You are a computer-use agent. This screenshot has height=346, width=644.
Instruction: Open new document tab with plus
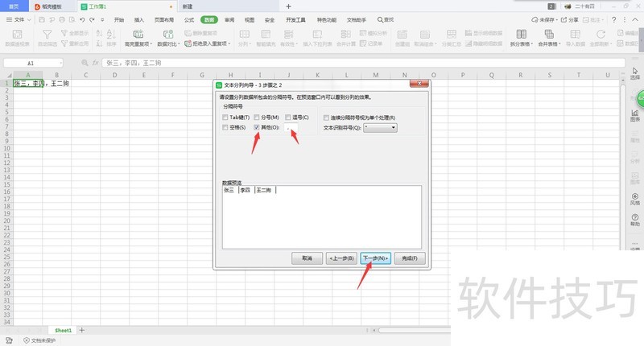tap(288, 6)
